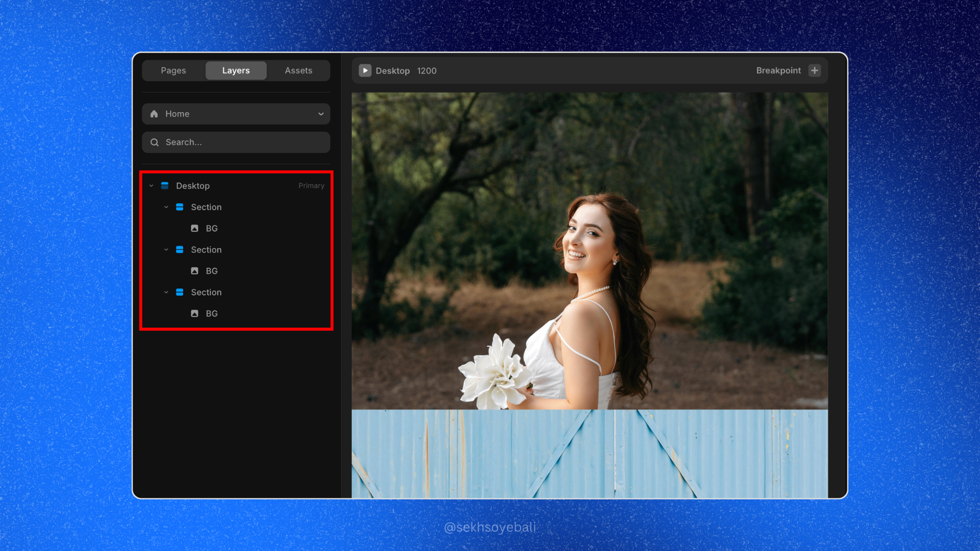Select the Layers tab
The image size is (980, 551).
[236, 70]
